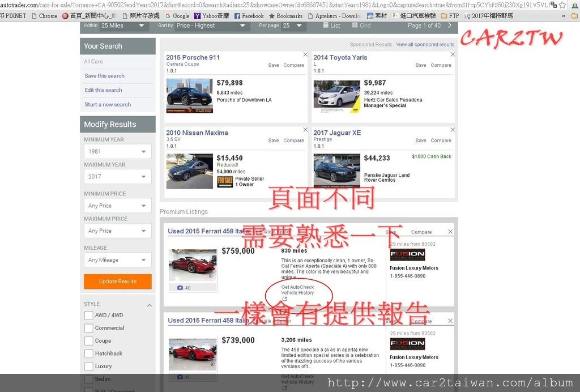Open the Mileage dropdown

pyautogui.click(x=118, y=259)
